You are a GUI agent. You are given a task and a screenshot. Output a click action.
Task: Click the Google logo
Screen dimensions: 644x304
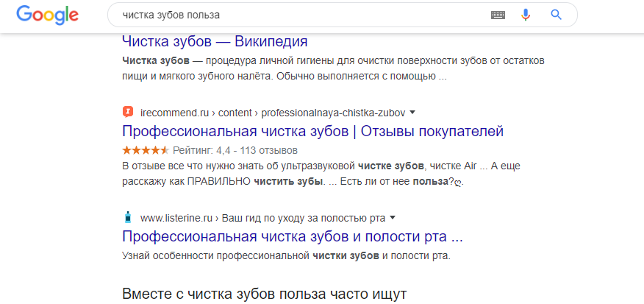pyautogui.click(x=48, y=15)
